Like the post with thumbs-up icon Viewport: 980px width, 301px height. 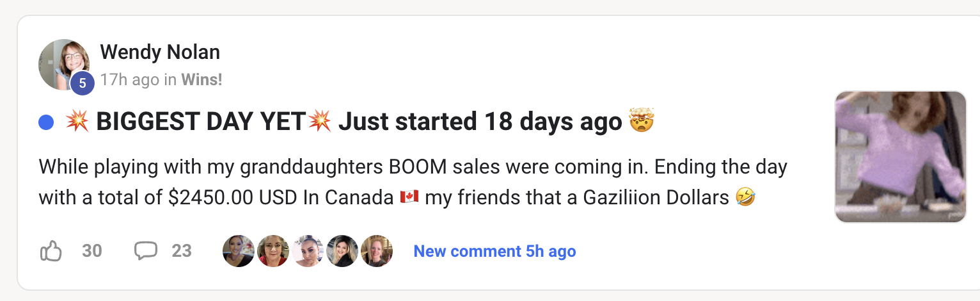[x=51, y=251]
